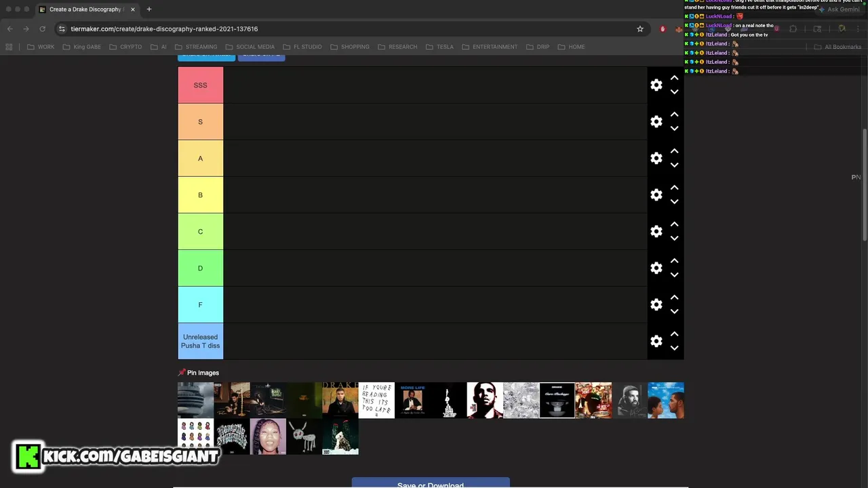Click the browser forward arrow

(26, 29)
